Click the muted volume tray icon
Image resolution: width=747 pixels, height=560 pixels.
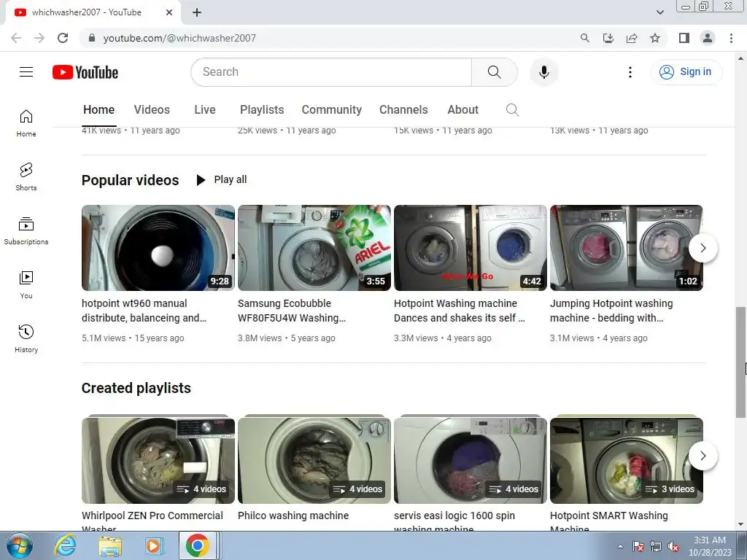[673, 547]
